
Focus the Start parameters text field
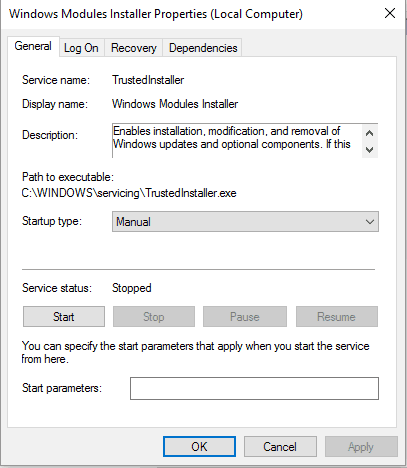click(x=254, y=388)
